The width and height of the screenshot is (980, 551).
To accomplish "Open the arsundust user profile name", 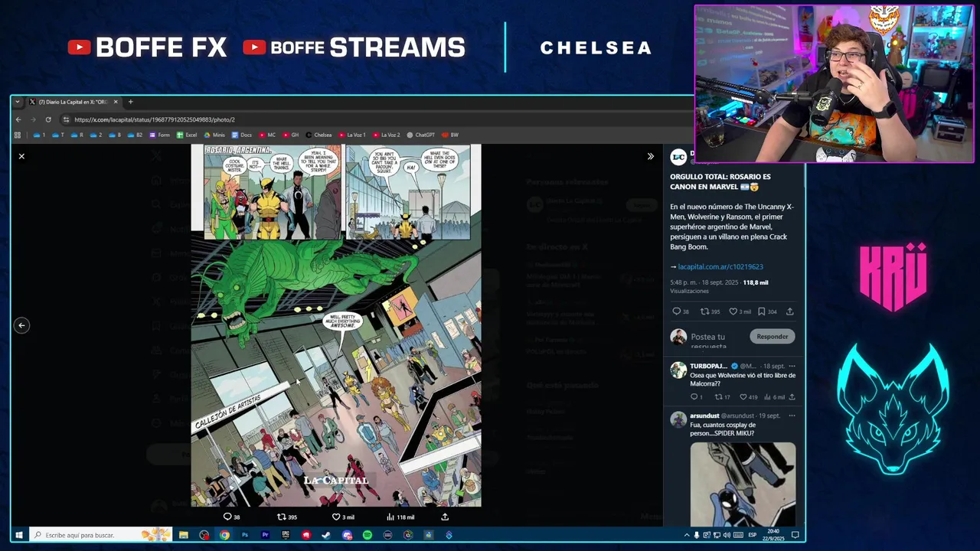I will coord(704,416).
